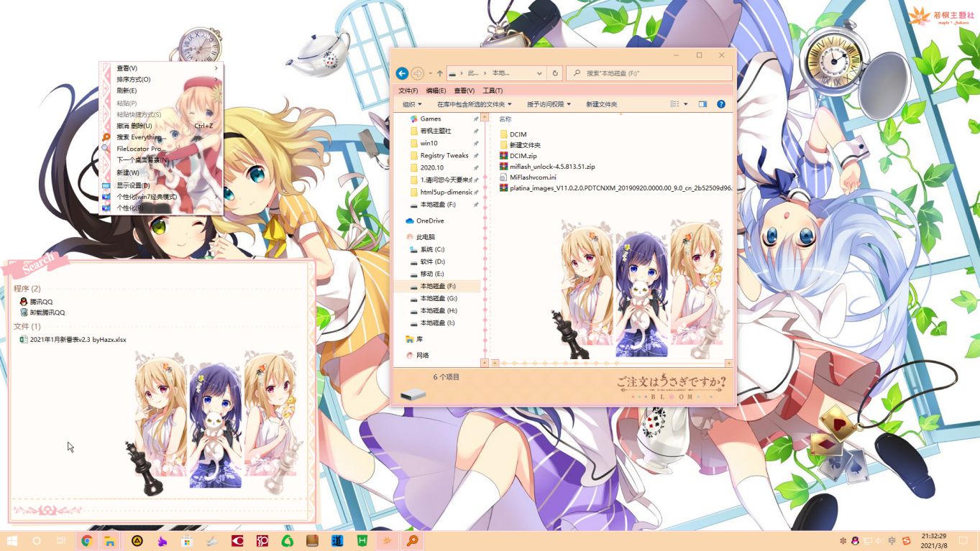Open the red gear taskbar icon
Viewport: 980px width, 551px height.
pos(262,541)
